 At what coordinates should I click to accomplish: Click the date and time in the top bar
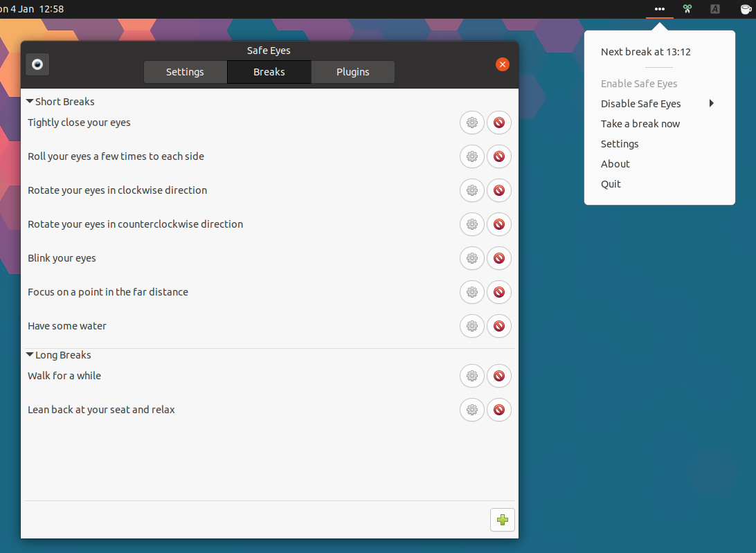(31, 9)
